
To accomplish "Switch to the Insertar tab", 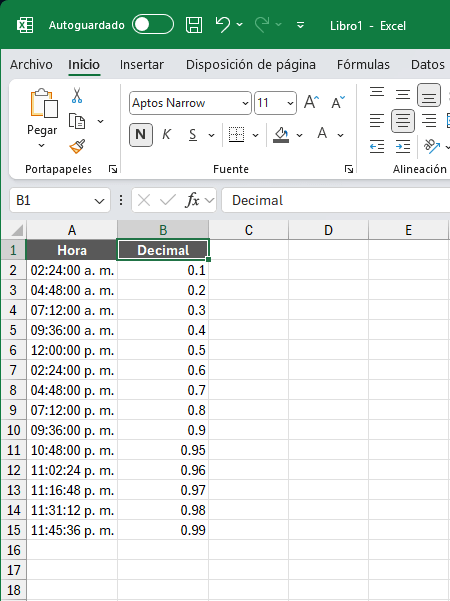I will [141, 64].
